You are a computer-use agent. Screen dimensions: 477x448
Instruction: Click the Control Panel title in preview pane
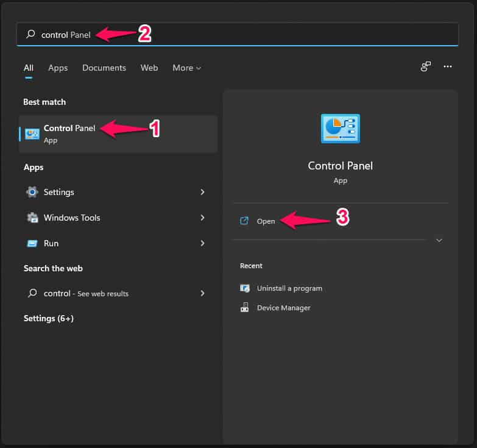click(x=340, y=166)
